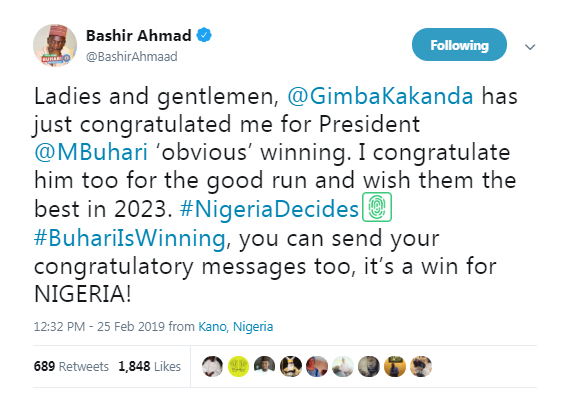Viewport: 568px width, 393px height.
Task: Click the green fingerprint emoji icon
Action: point(377,207)
